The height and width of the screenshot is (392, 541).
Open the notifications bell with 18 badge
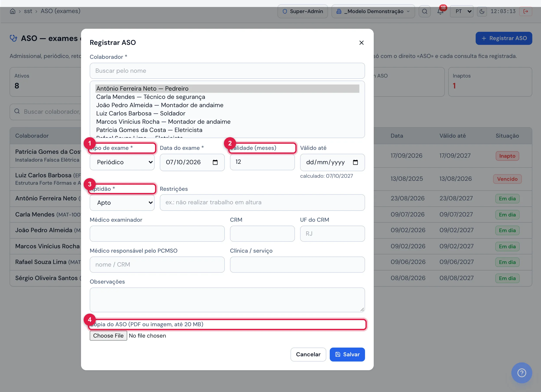tap(440, 11)
